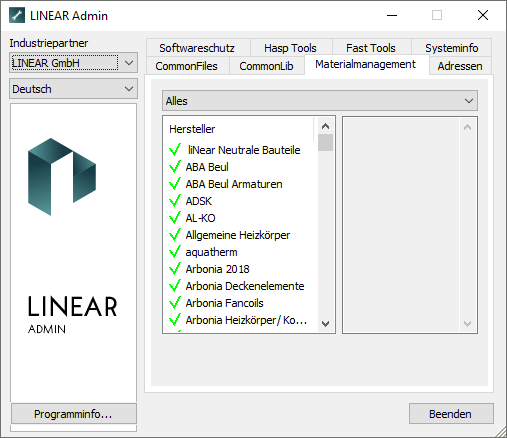This screenshot has height=438, width=507.
Task: Click right panel scroll up arrow
Action: click(x=468, y=127)
